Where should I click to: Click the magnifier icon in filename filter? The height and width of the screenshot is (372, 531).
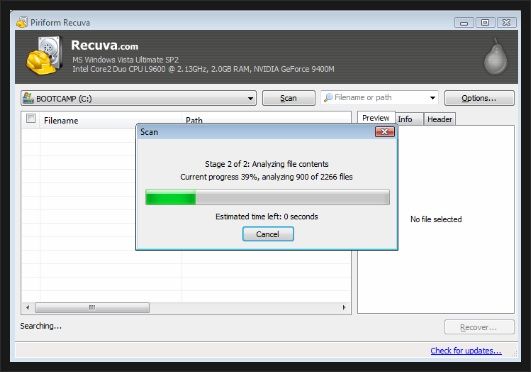point(328,98)
